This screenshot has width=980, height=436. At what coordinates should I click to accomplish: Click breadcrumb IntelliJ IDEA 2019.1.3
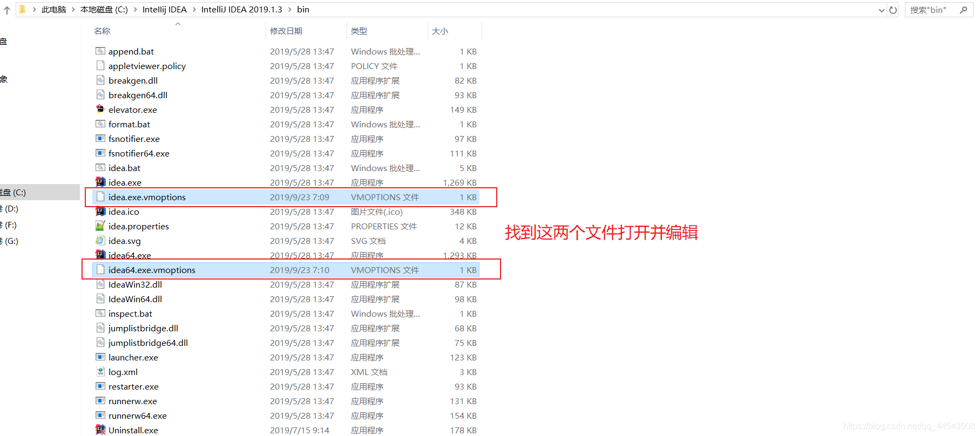point(241,10)
